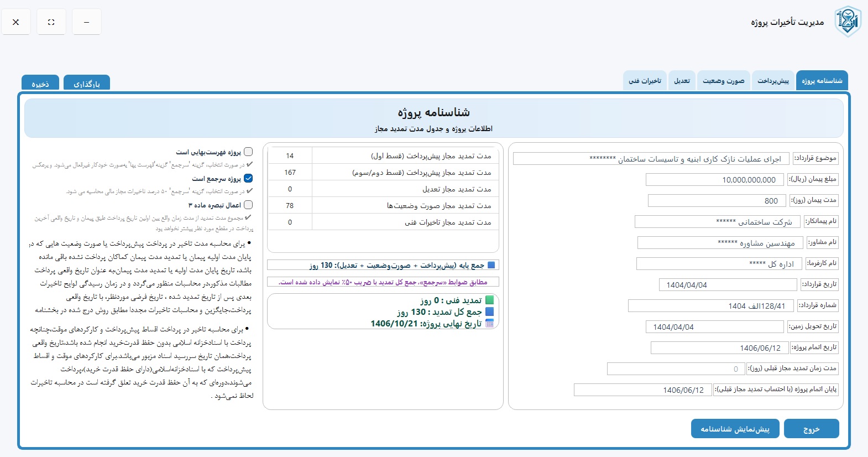Switch to the شناسنامه پروژه tab
This screenshot has height=457, width=868.
(822, 81)
